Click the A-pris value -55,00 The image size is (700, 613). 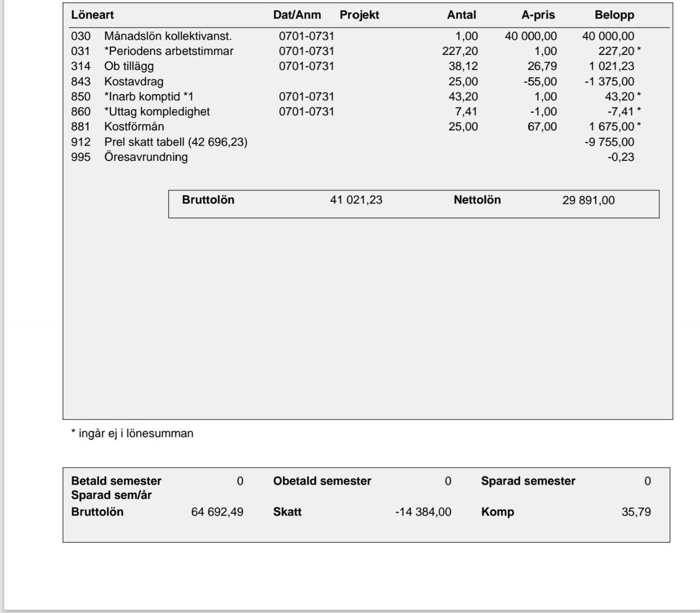click(540, 81)
